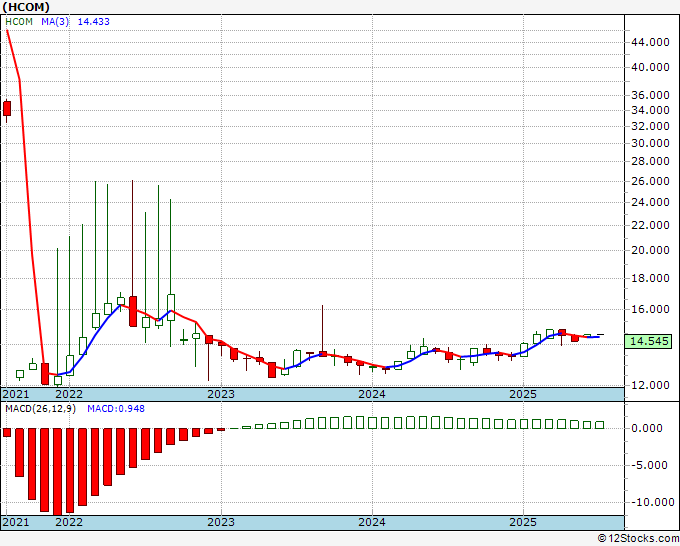Click the first red candlestick near 34.000
This screenshot has height=546, width=680.
tap(7, 108)
